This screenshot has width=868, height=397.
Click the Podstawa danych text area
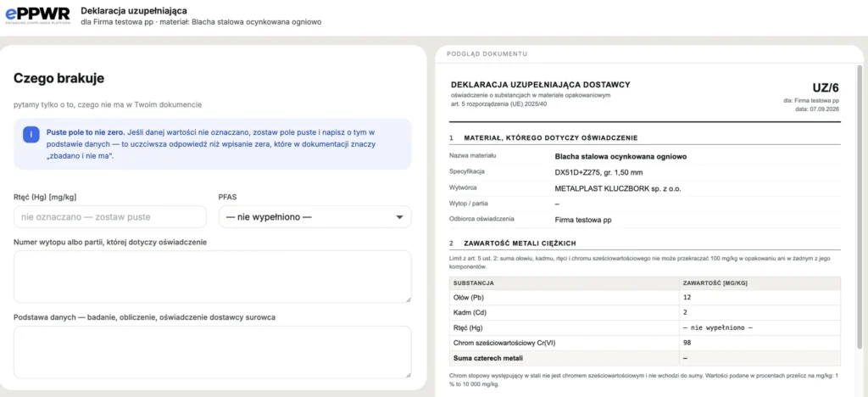(213, 352)
